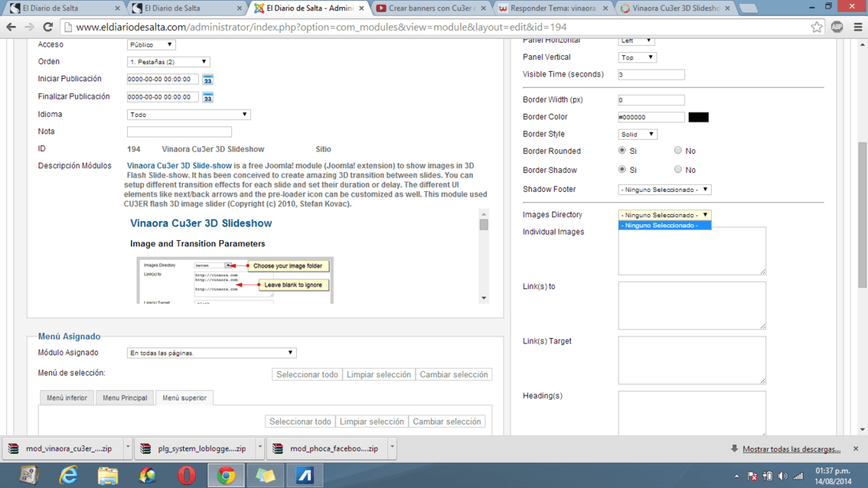
Task: Click lower Limpiar selección button
Action: (372, 422)
